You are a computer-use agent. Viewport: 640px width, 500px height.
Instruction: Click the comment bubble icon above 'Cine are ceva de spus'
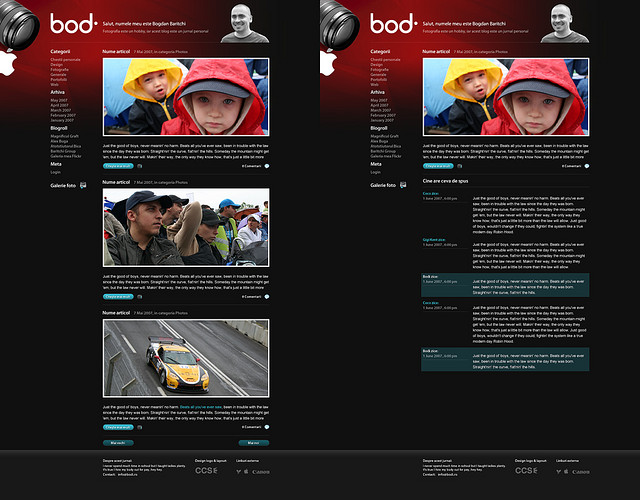[x=587, y=166]
